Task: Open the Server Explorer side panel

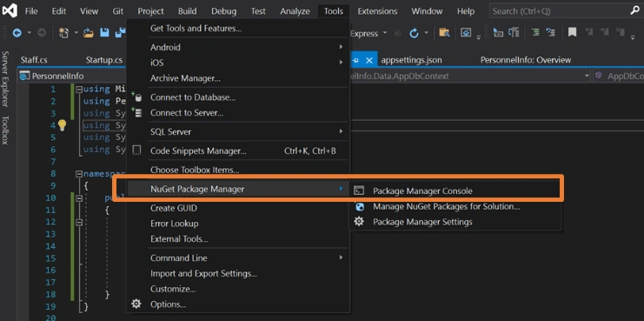Action: tap(5, 79)
